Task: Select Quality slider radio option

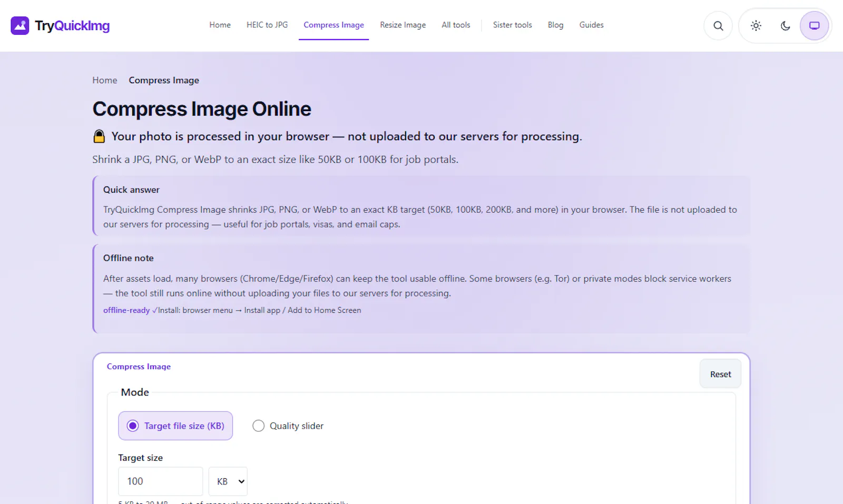Action: (288, 426)
